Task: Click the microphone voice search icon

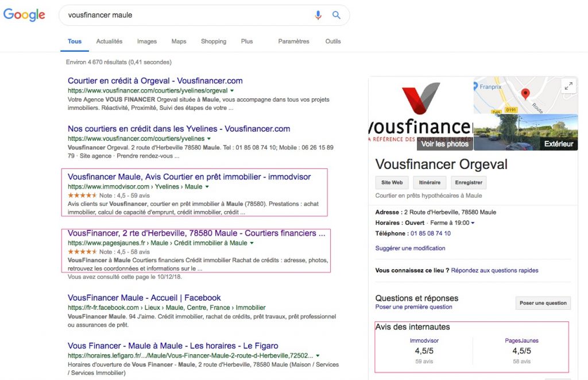Action: (318, 16)
